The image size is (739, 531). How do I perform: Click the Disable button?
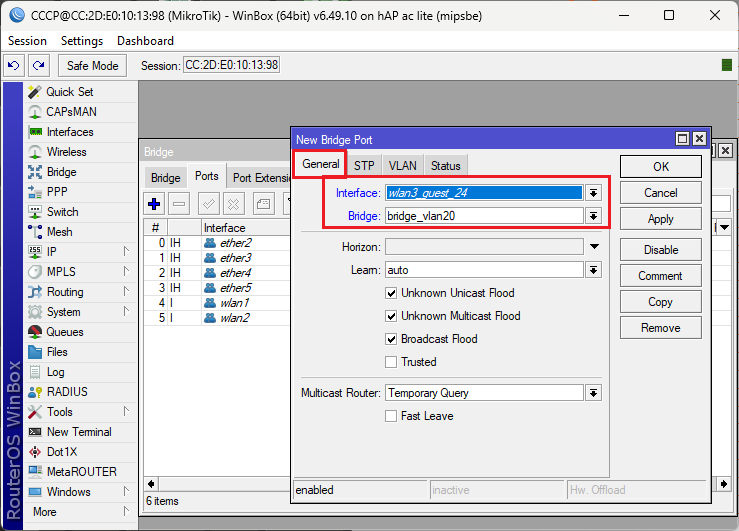[660, 250]
